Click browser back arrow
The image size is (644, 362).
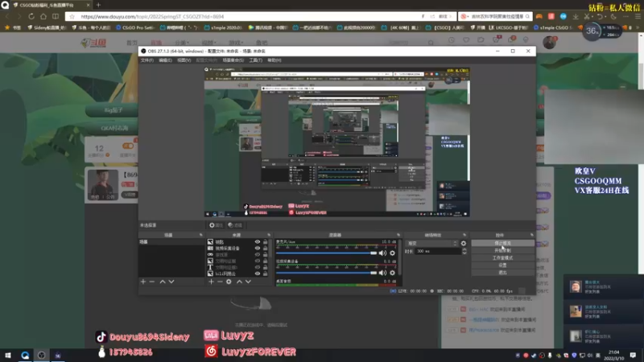8,16
